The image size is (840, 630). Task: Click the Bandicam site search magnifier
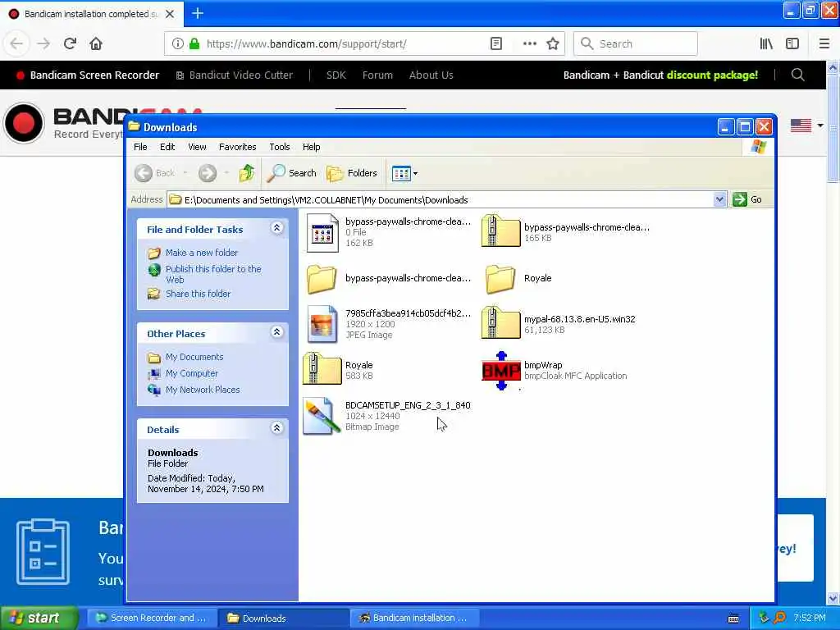coord(797,75)
